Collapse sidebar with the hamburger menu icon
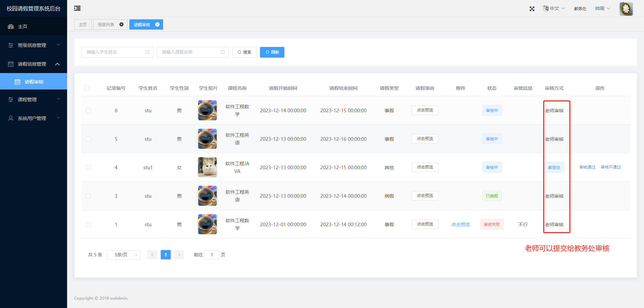This screenshot has height=308, width=644. (x=77, y=8)
